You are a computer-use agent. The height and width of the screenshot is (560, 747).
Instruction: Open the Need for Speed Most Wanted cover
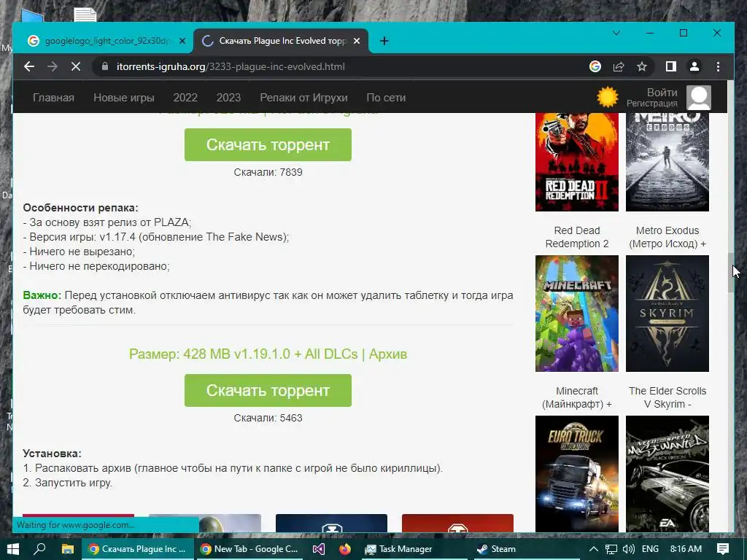(x=667, y=474)
